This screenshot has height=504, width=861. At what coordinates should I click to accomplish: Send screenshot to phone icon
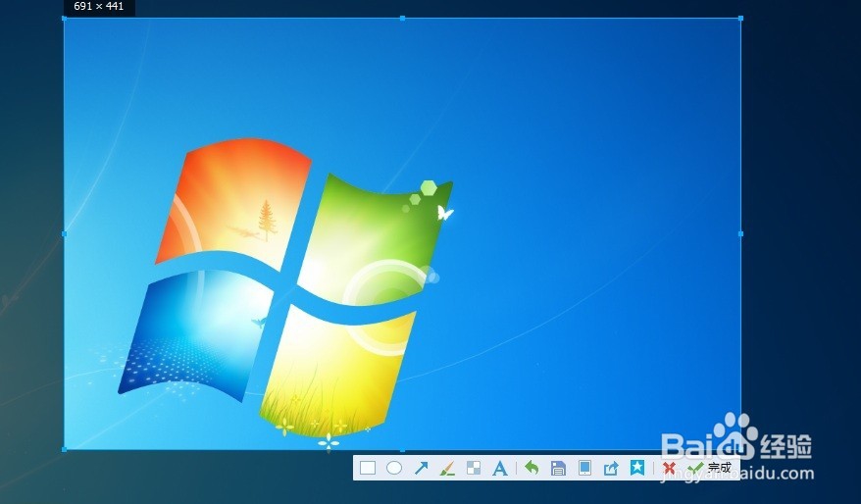point(584,468)
